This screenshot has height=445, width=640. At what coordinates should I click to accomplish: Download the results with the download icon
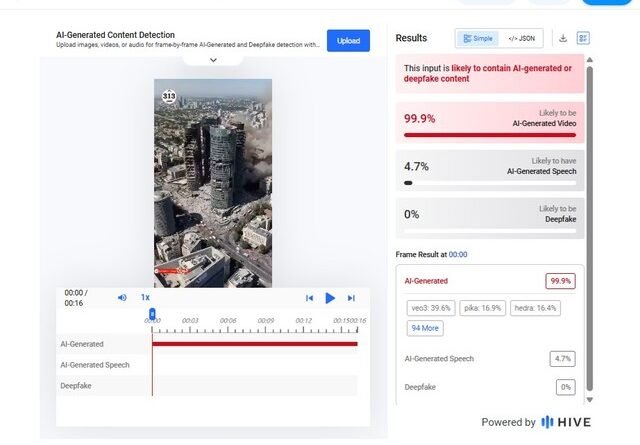click(563, 38)
